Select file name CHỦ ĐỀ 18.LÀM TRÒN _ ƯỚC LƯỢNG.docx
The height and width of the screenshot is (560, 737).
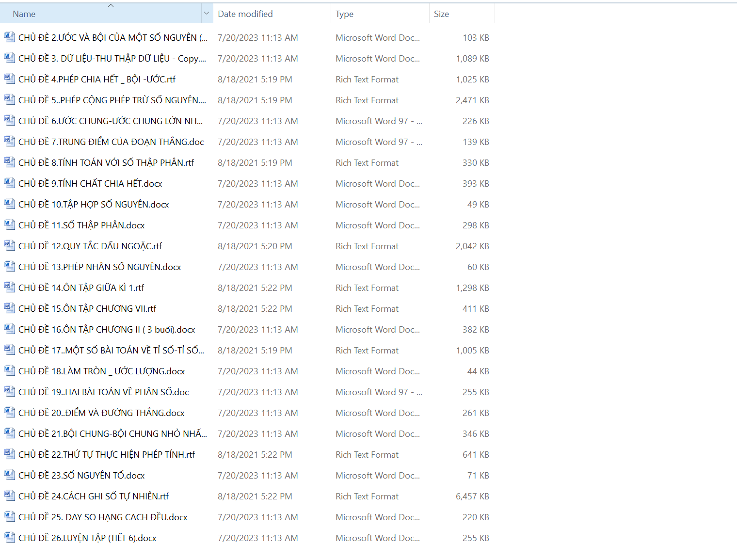coord(102,371)
